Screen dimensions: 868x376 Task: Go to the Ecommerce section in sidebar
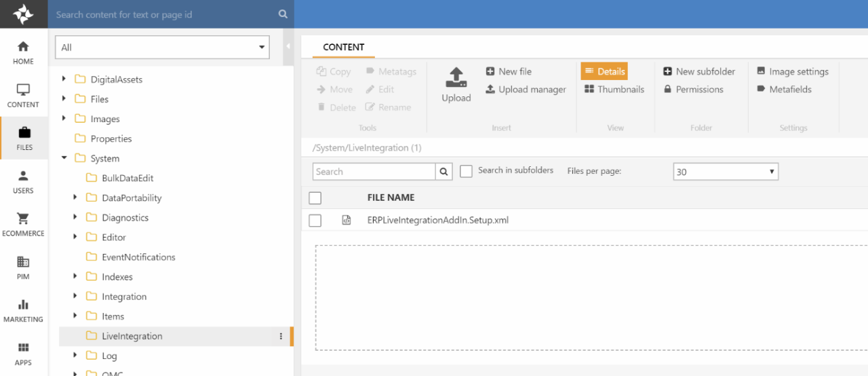23,224
